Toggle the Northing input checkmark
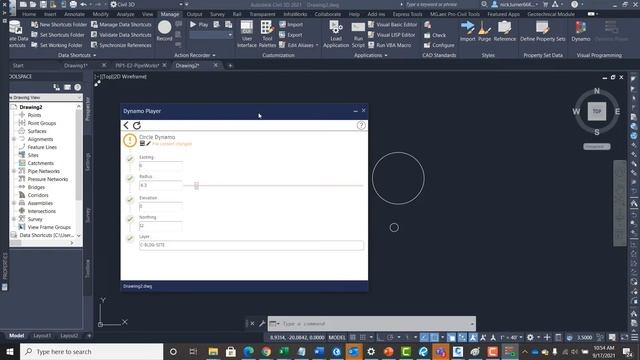Screen dimensions: 640x360 pos(130,219)
